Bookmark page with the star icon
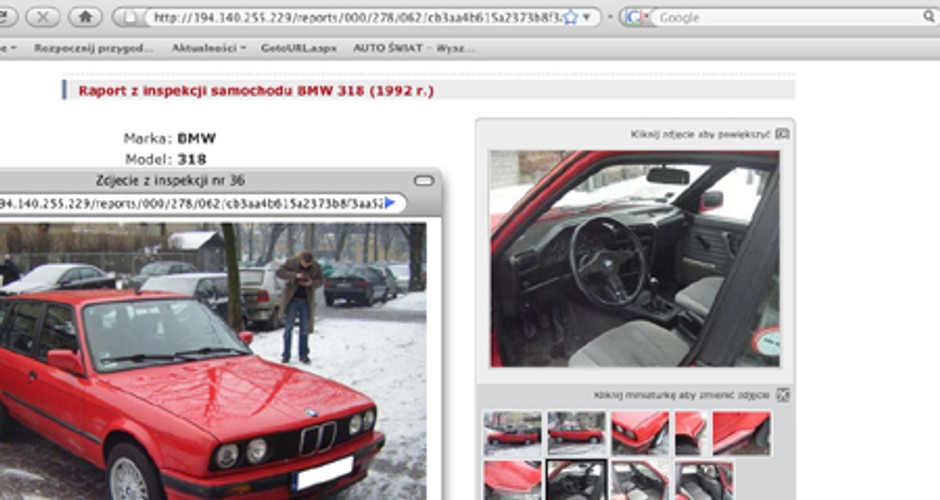This screenshot has height=500, width=940. point(570,17)
